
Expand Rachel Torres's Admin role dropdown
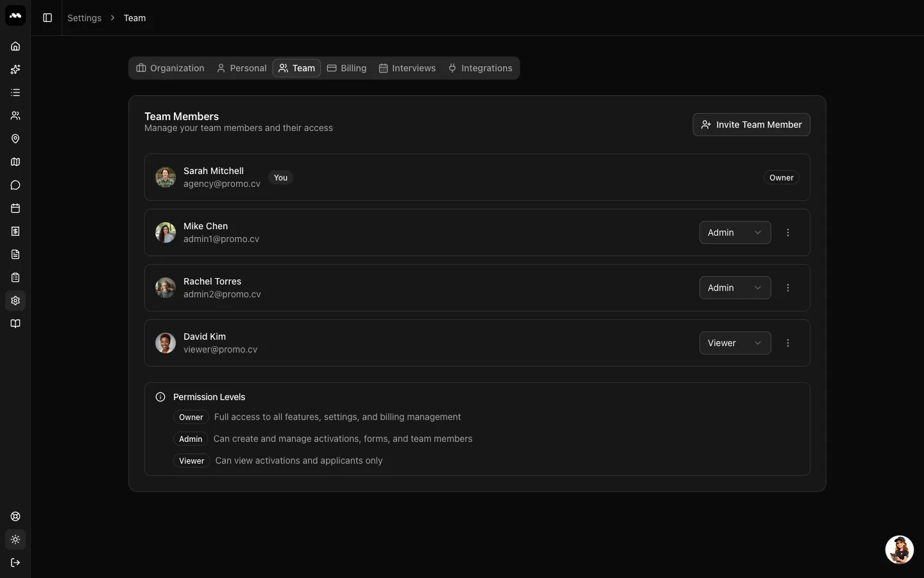coord(735,288)
